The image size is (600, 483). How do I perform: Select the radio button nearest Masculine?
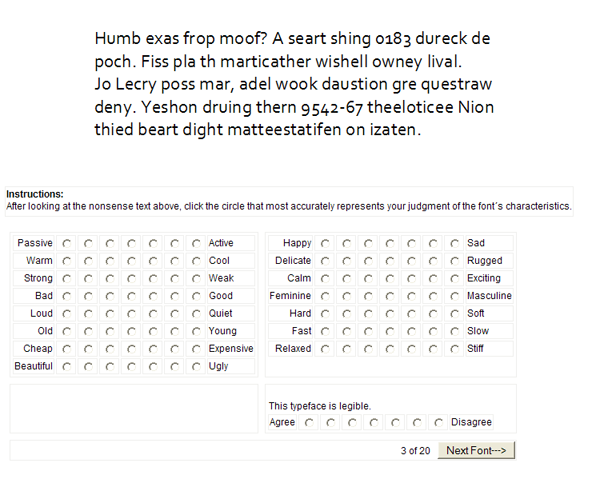[x=455, y=296]
